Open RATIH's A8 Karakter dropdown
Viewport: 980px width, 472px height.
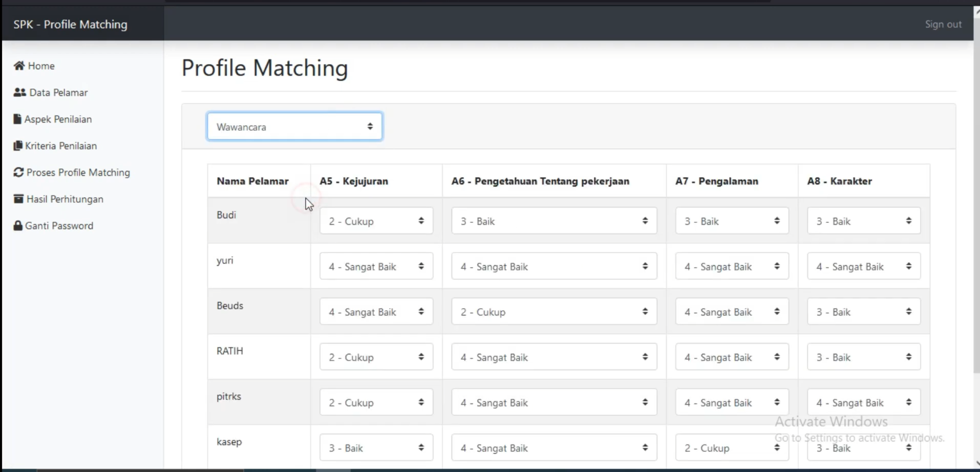click(x=863, y=357)
